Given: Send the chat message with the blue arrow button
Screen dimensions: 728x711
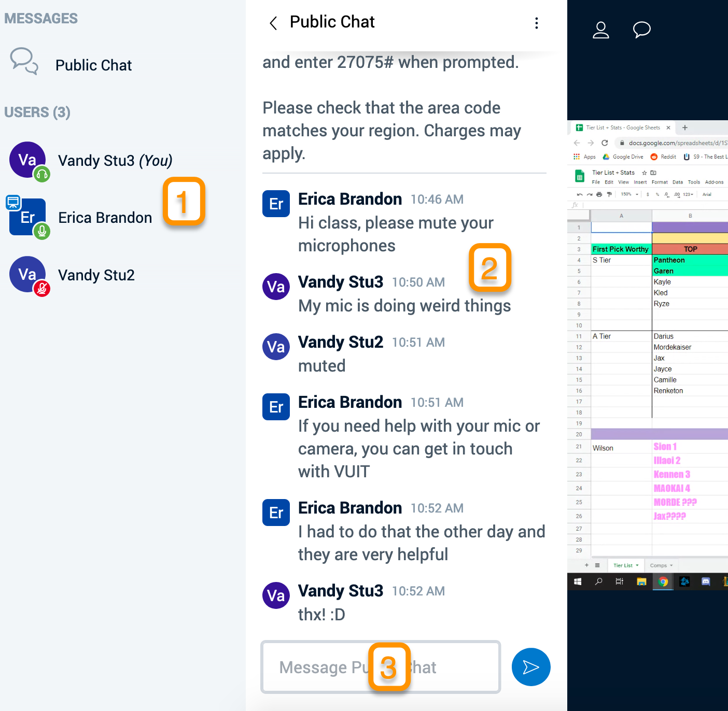Looking at the screenshot, I should (x=530, y=667).
